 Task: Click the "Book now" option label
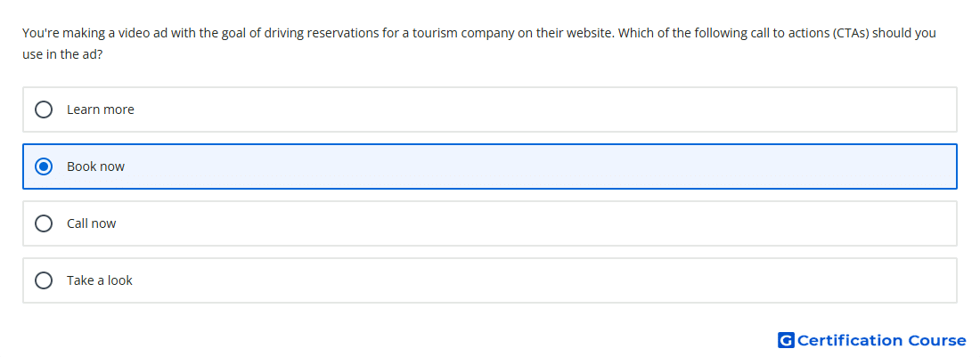tap(95, 166)
